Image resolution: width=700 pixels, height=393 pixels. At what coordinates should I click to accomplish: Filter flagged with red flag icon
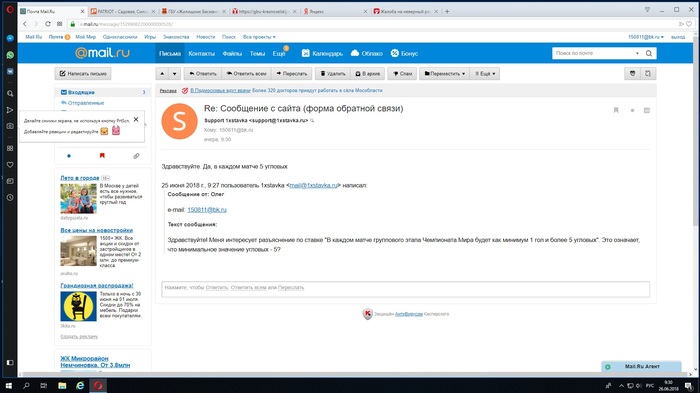[102, 156]
